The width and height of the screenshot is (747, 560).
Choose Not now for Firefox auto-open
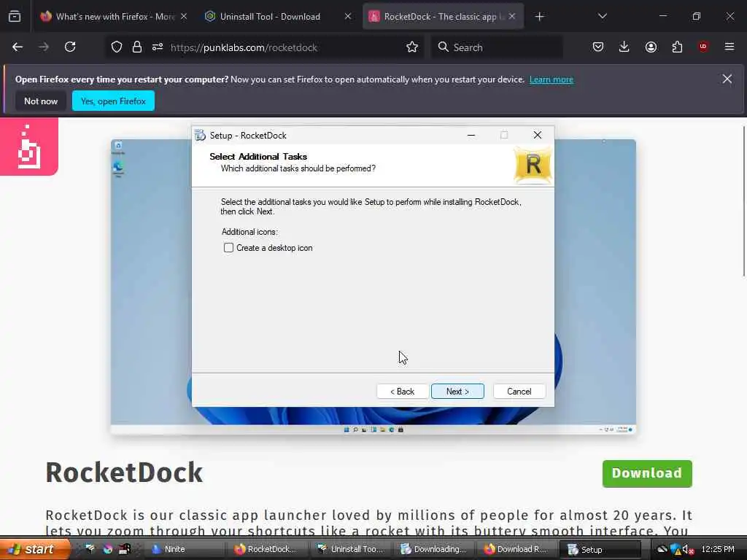point(41,101)
